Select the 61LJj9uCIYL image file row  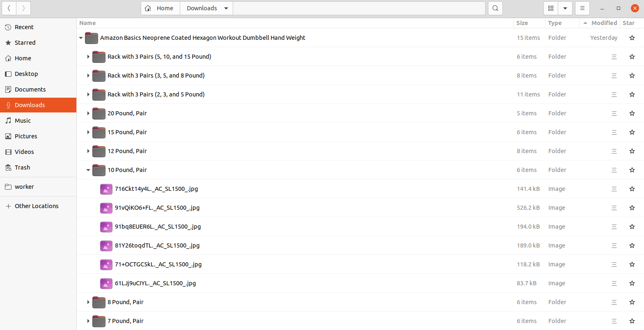pos(287,283)
